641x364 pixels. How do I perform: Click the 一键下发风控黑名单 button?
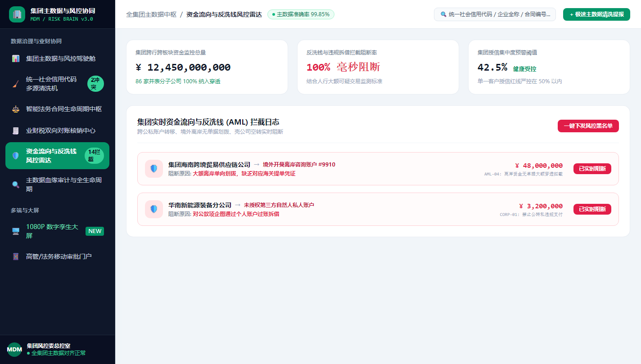tap(588, 126)
